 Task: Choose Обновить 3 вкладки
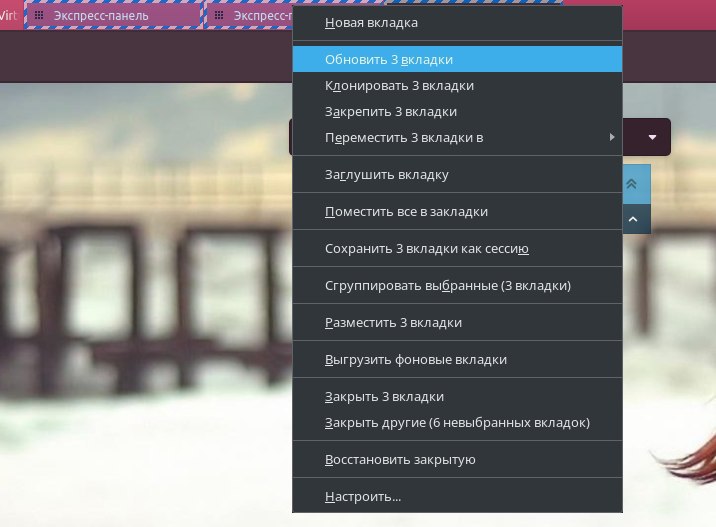[x=457, y=59]
